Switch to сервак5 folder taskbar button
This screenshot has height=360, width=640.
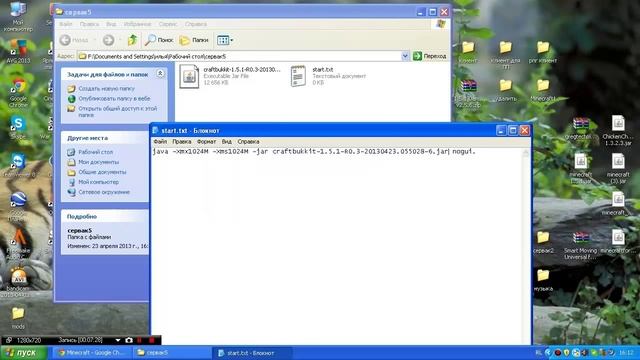[x=171, y=353]
